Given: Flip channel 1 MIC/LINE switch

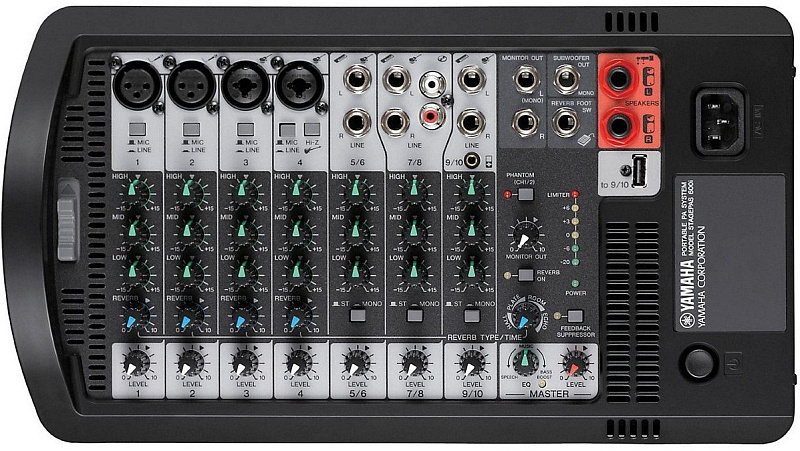Looking at the screenshot, I should click(x=138, y=129).
